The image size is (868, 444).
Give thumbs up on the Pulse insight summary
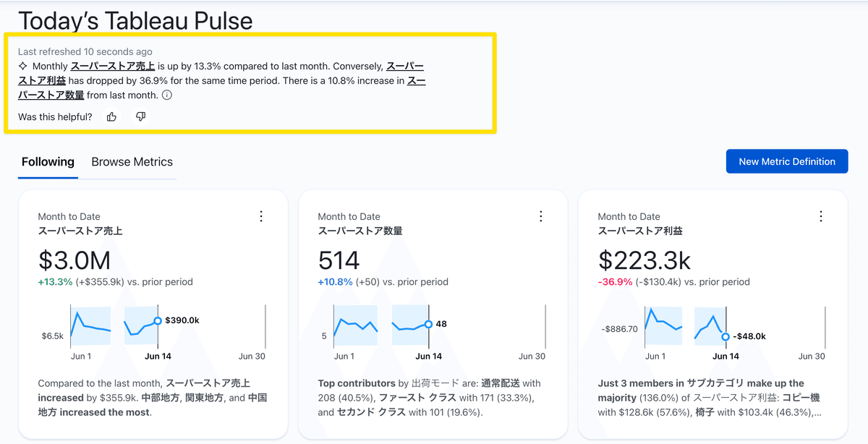point(111,116)
